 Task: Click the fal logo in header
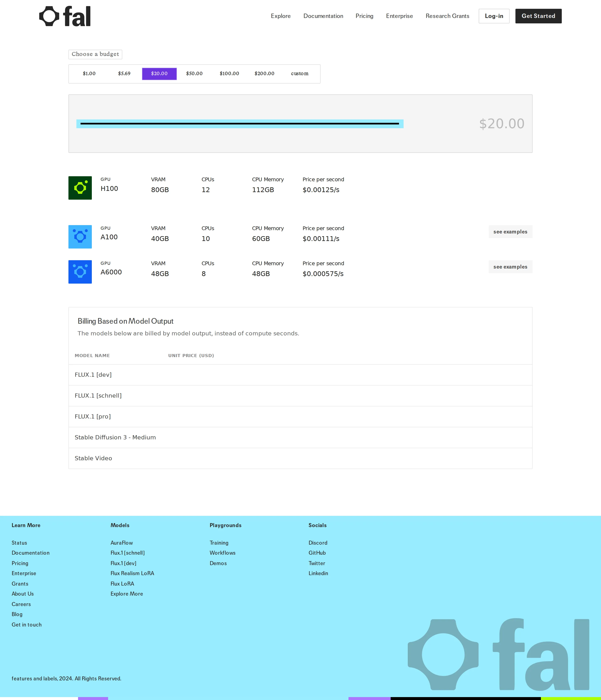tap(65, 16)
